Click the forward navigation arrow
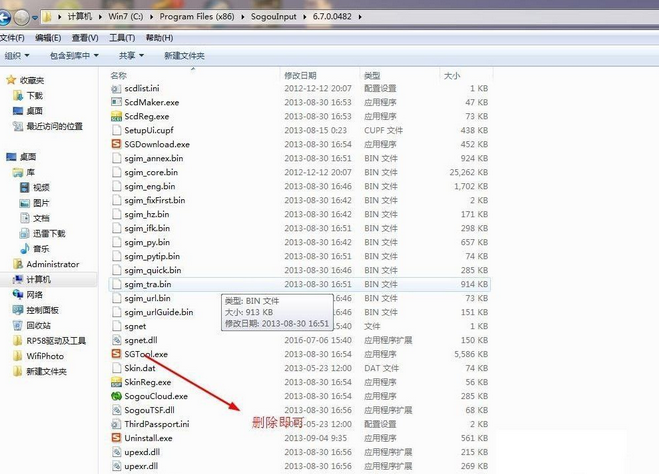This screenshot has width=659, height=474. tap(21, 18)
